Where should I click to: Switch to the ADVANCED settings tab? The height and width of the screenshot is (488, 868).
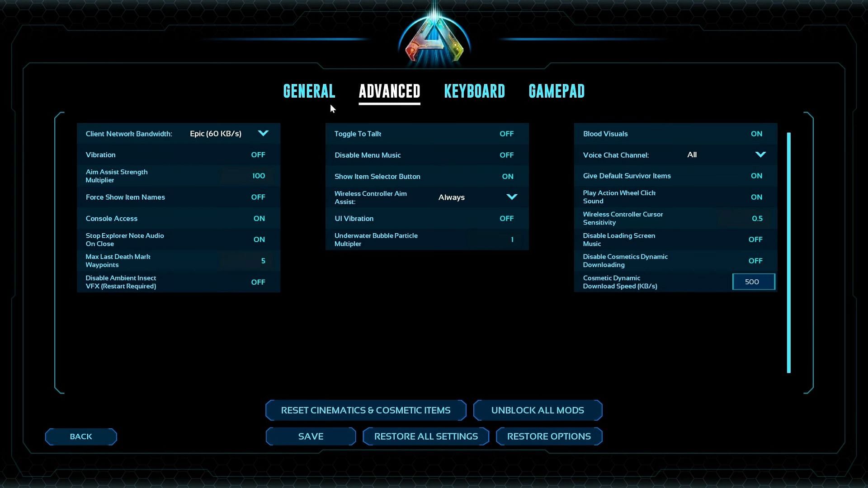pos(389,90)
